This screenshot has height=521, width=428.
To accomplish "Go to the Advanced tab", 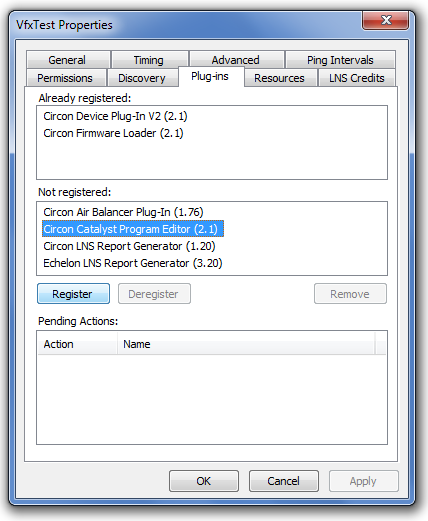I will 236,60.
